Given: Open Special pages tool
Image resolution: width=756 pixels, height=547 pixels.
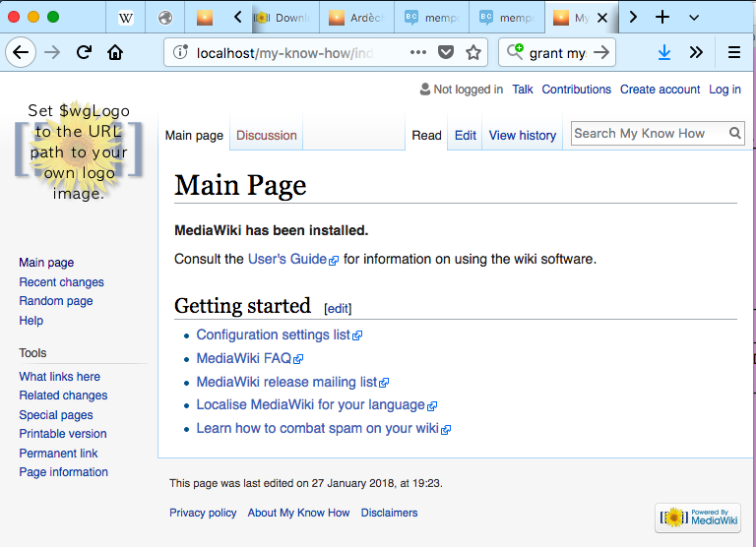Looking at the screenshot, I should 56,415.
